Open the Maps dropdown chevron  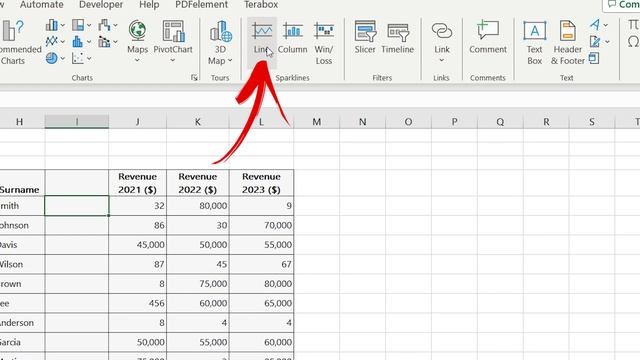point(138,60)
